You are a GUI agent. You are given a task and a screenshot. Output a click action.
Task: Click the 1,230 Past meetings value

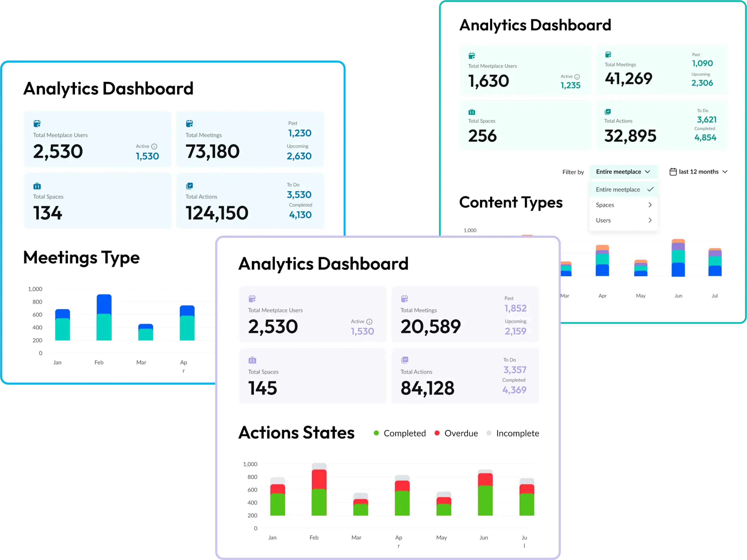tap(300, 133)
